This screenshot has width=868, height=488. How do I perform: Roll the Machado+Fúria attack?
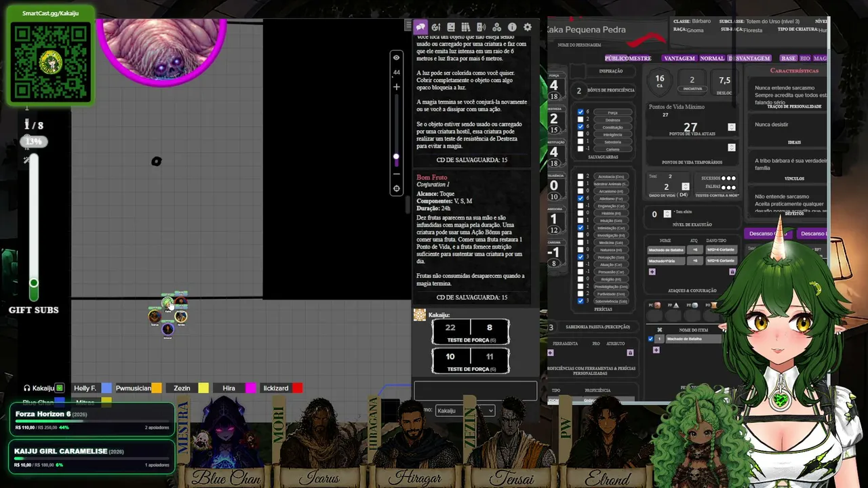[666, 260]
